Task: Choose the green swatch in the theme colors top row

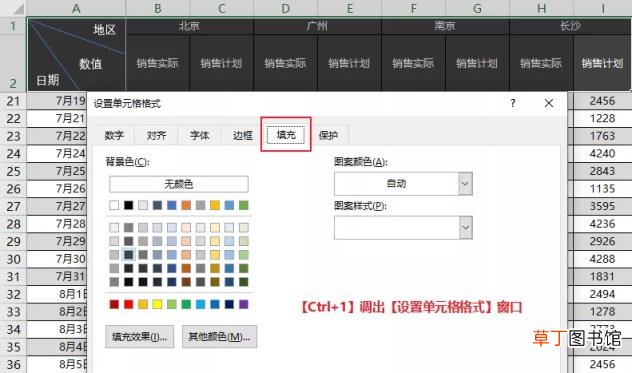Action: pyautogui.click(x=243, y=205)
